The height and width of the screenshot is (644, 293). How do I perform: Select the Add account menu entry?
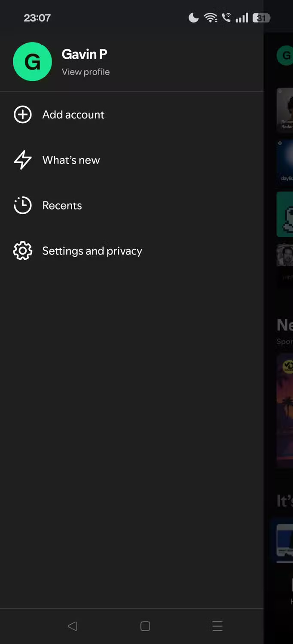73,114
